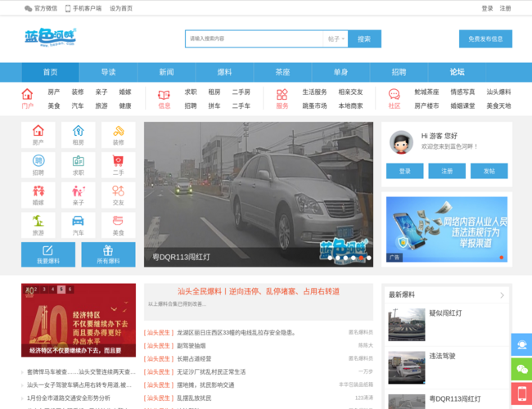Open the 论坛 navigation tab
This screenshot has width=532, height=409.
pyautogui.click(x=457, y=72)
